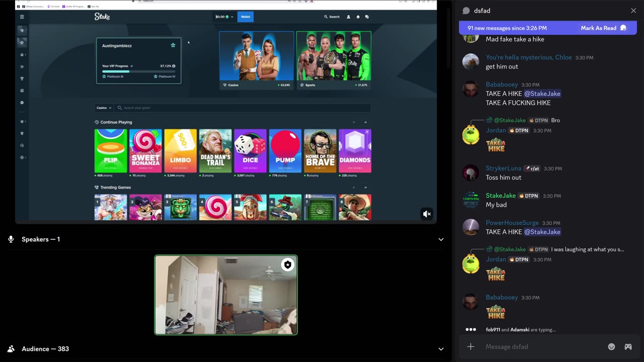Go back in Continue Playing with left arrow
This screenshot has height=362, width=644.
354,122
